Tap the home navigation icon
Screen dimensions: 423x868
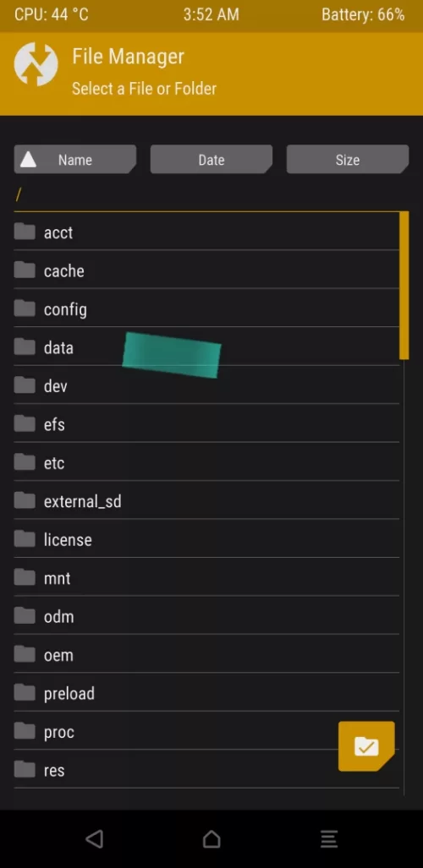[211, 839]
